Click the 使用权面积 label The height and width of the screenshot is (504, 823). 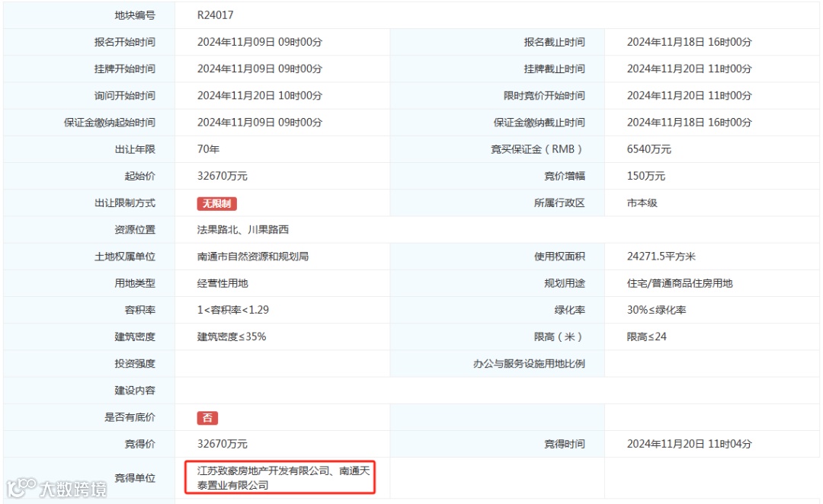(559, 257)
